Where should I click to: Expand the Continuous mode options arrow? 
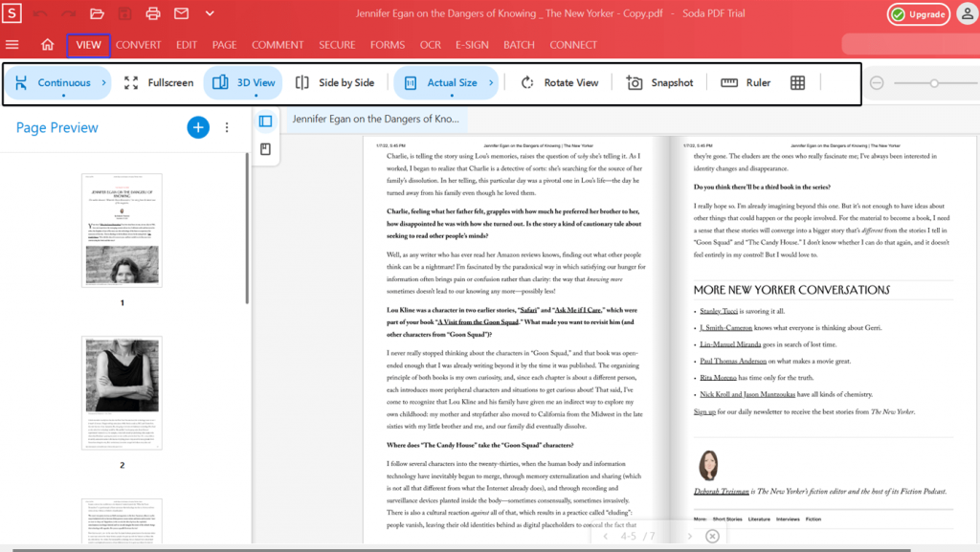click(103, 82)
